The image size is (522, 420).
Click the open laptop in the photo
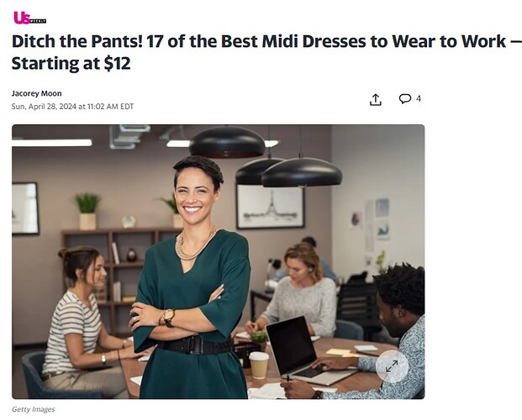pos(303,351)
